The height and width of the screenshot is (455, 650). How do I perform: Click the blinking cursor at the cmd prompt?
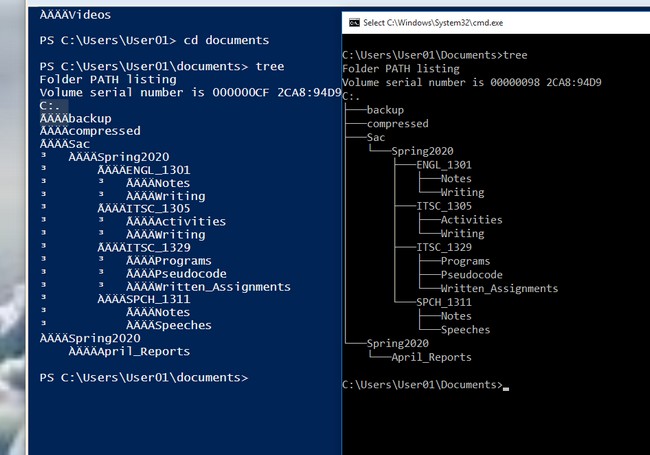click(x=506, y=386)
